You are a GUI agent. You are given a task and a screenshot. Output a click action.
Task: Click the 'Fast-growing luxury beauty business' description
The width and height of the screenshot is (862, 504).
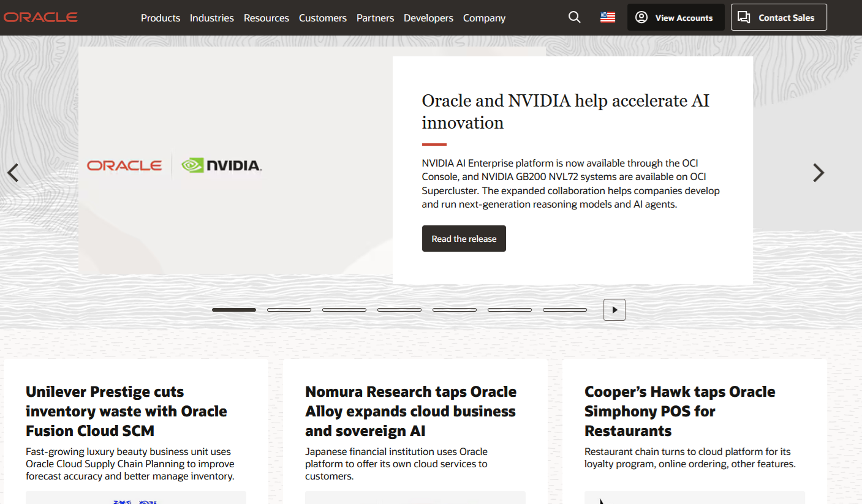[x=130, y=464]
